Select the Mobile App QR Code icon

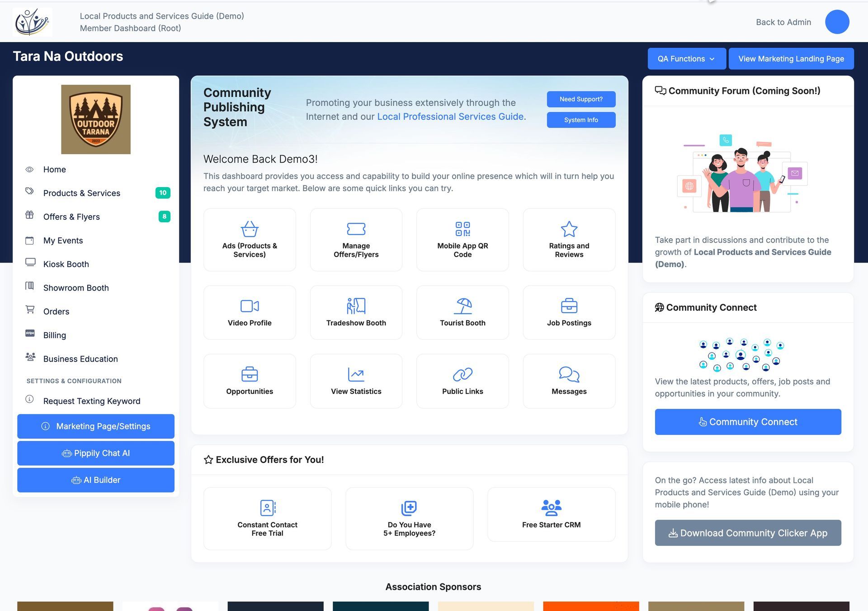[462, 228]
